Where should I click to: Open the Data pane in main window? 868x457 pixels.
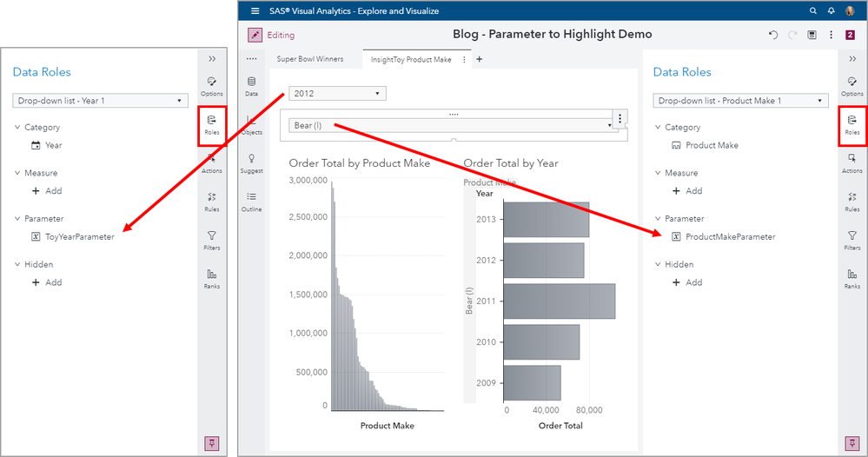tap(251, 87)
